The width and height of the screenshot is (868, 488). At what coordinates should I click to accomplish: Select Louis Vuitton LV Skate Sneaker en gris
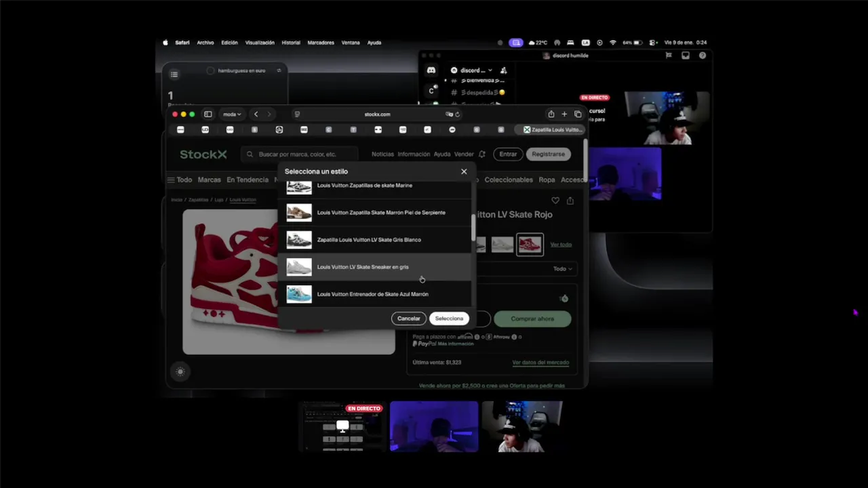pyautogui.click(x=376, y=267)
